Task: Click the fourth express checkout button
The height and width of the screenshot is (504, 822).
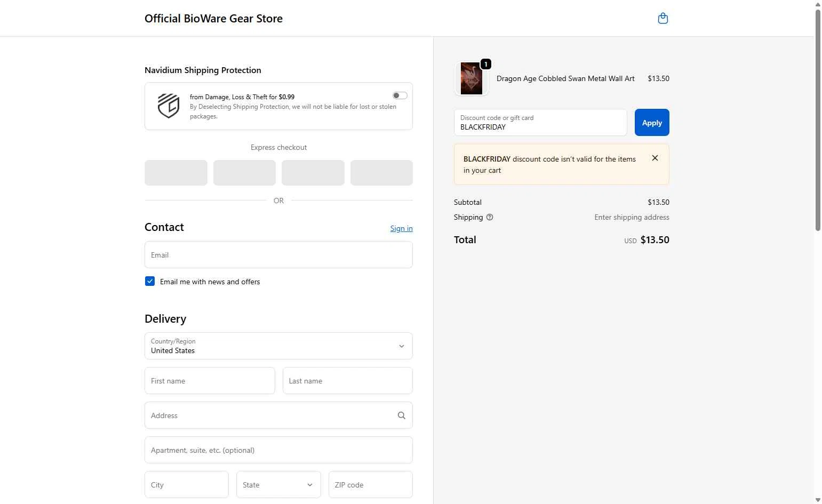Action: (x=381, y=173)
